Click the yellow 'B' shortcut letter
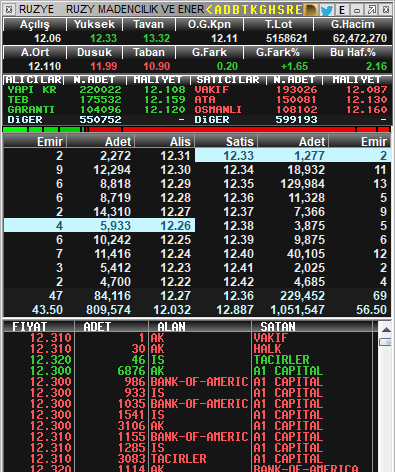Screen dimensions: 395x472 (x=236, y=10)
